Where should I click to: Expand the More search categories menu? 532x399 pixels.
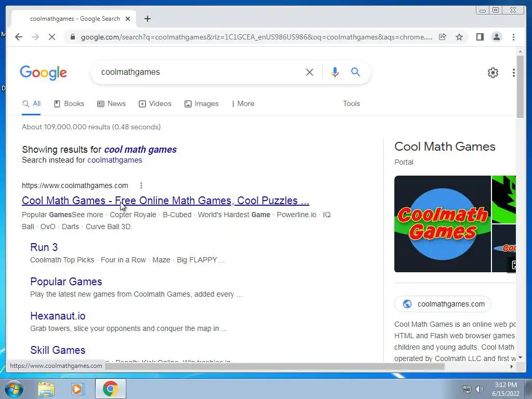pos(243,104)
